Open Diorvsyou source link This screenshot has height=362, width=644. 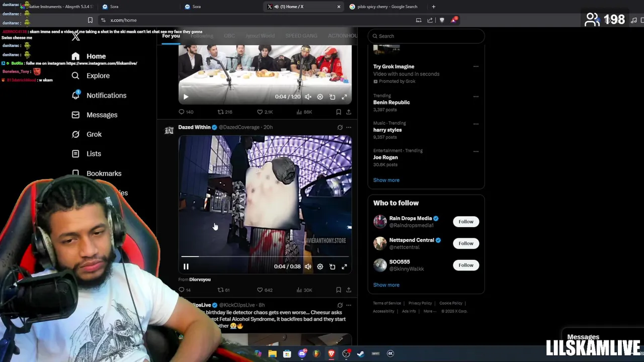click(x=200, y=280)
